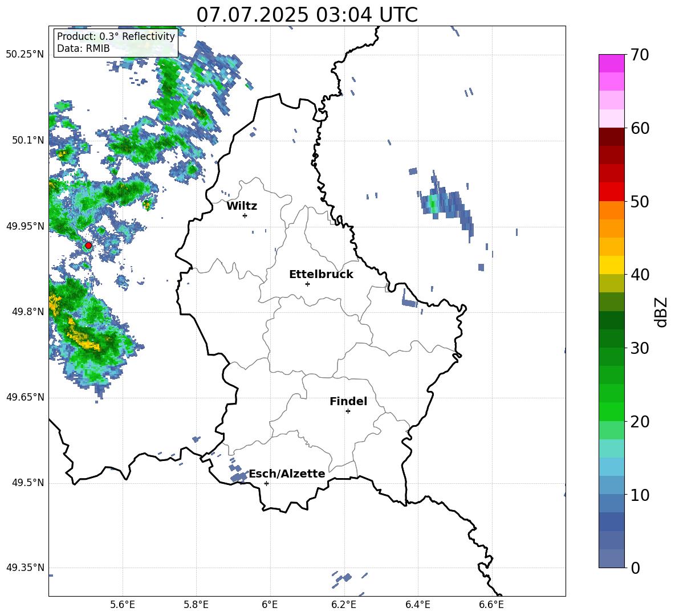675x616 pixels.
Task: Click the colorbar tick label 30
Action: tap(640, 348)
